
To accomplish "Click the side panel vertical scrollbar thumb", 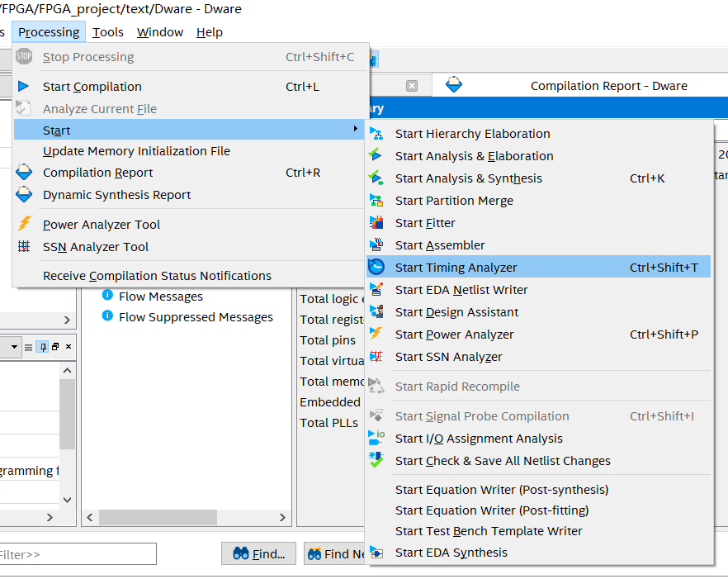I will pos(68,414).
